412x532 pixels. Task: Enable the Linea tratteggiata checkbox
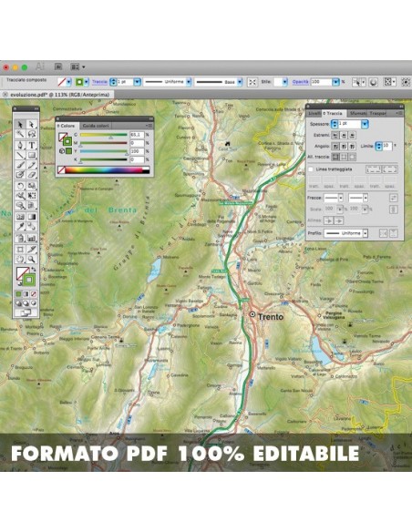coord(311,169)
